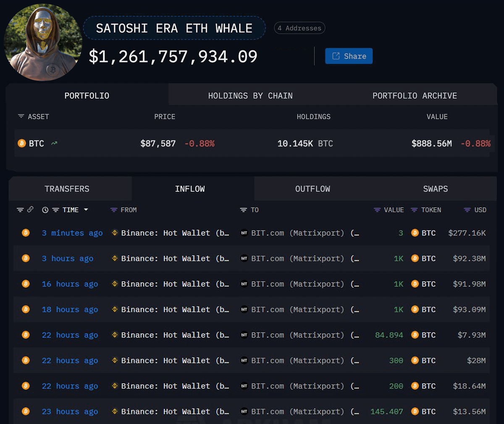Click the 10.145K BTC holdings value
Screen dimensions: 504x424
pos(305,144)
